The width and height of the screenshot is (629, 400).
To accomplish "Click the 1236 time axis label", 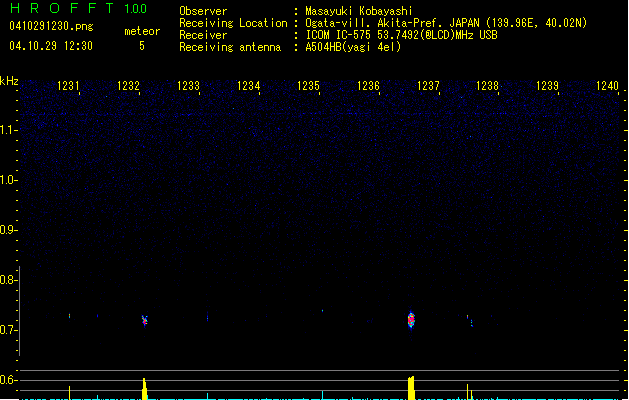I will point(368,86).
